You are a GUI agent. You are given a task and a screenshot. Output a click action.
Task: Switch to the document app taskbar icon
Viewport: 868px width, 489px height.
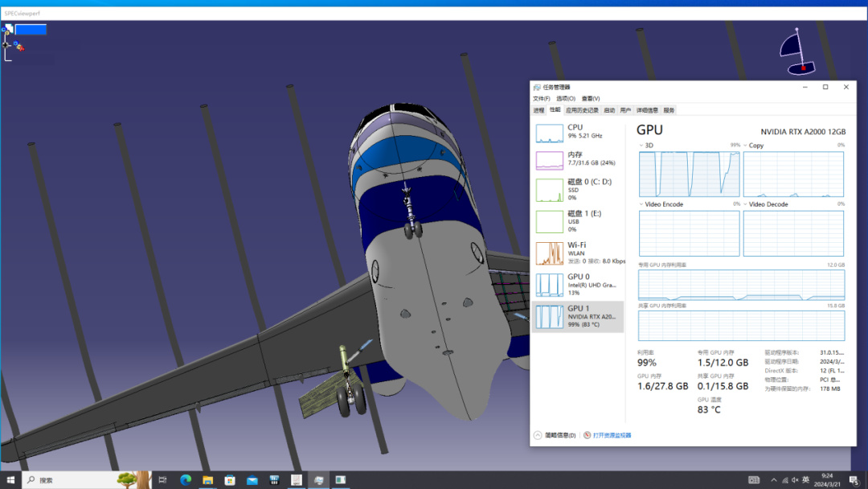[x=296, y=480]
